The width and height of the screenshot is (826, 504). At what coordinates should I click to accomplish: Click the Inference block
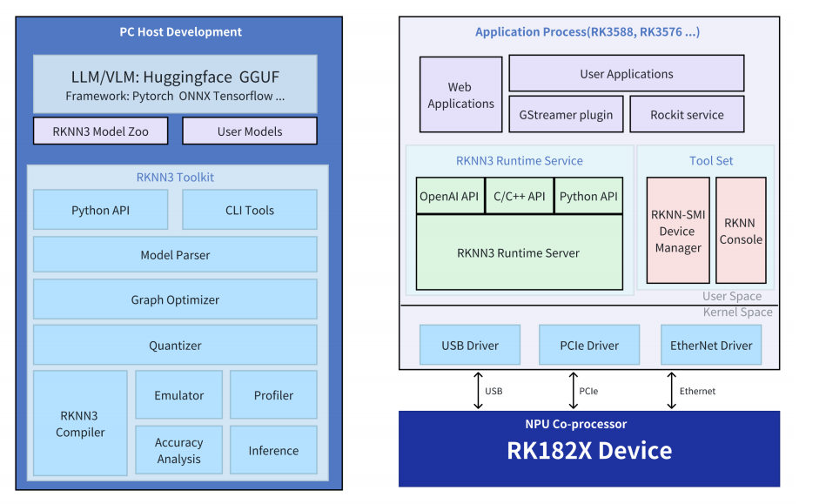[x=273, y=450]
